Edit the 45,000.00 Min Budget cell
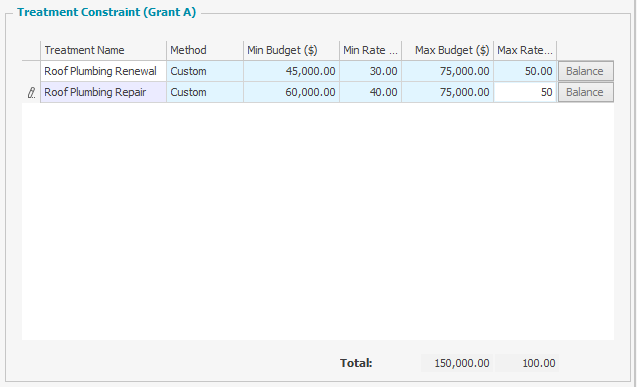 pos(291,71)
